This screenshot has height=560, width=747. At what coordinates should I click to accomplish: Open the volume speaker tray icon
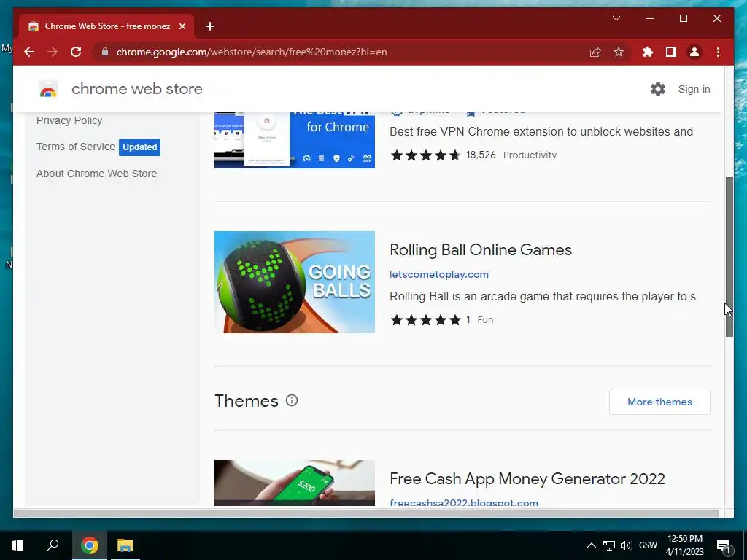pos(625,545)
